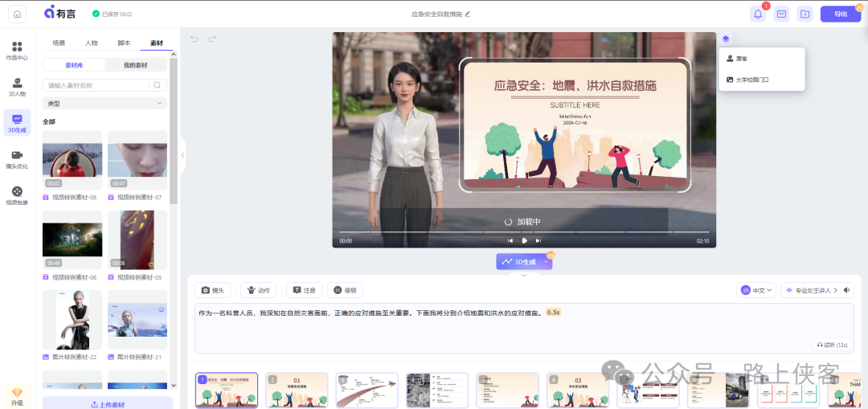Insert a 镜头 camera shot
Image resolution: width=868 pixels, height=409 pixels.
pyautogui.click(x=213, y=290)
